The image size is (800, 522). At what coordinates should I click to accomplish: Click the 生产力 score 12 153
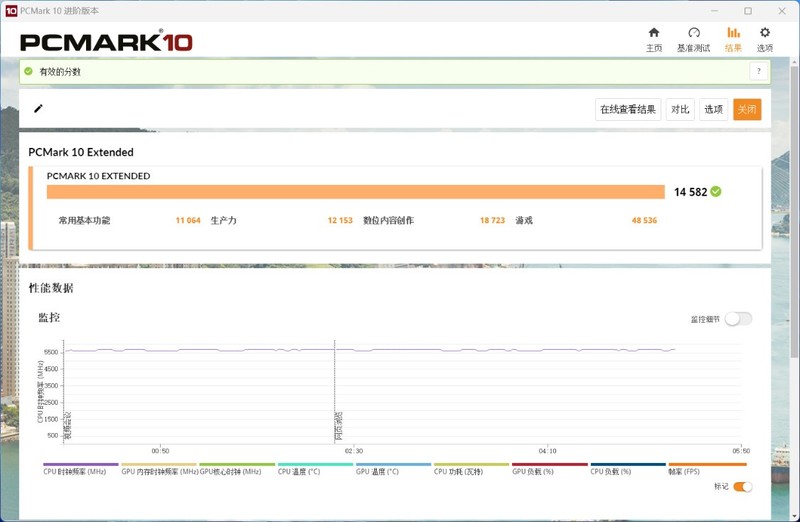click(x=340, y=220)
